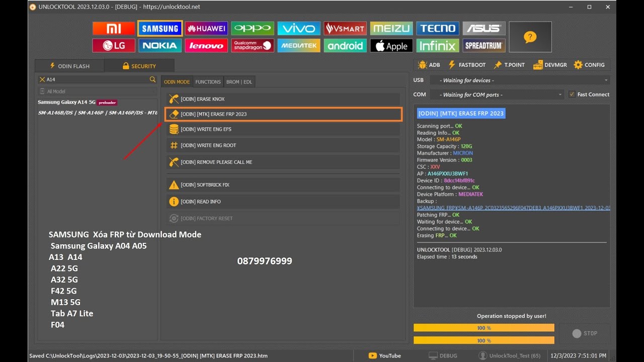Open the UnlockTool_Test (65) account entry
This screenshot has width=644, height=362.
[x=510, y=355]
